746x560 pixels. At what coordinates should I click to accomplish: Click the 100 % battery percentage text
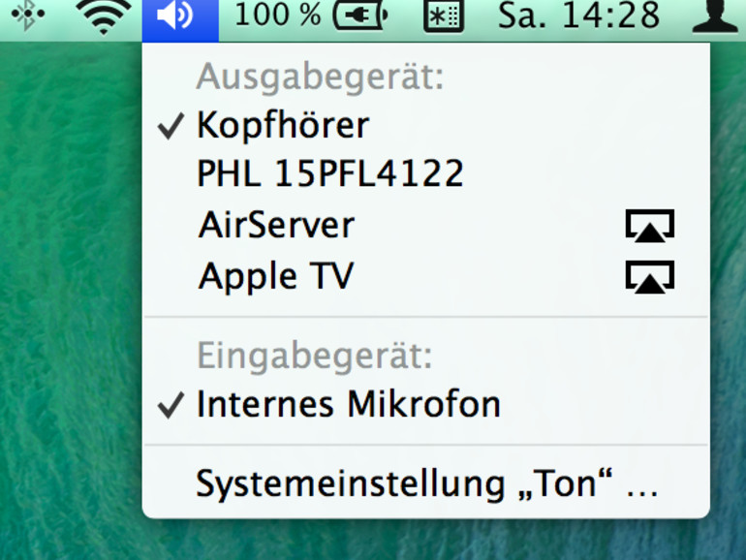pyautogui.click(x=278, y=15)
